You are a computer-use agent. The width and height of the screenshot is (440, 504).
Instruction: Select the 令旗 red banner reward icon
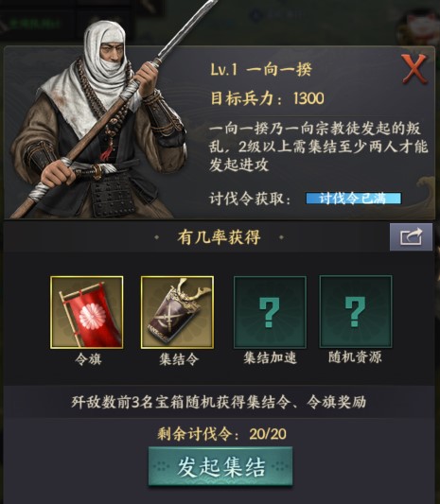86,312
